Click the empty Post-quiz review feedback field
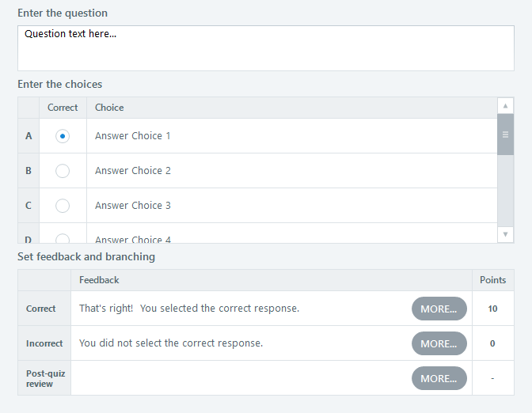 [x=237, y=378]
